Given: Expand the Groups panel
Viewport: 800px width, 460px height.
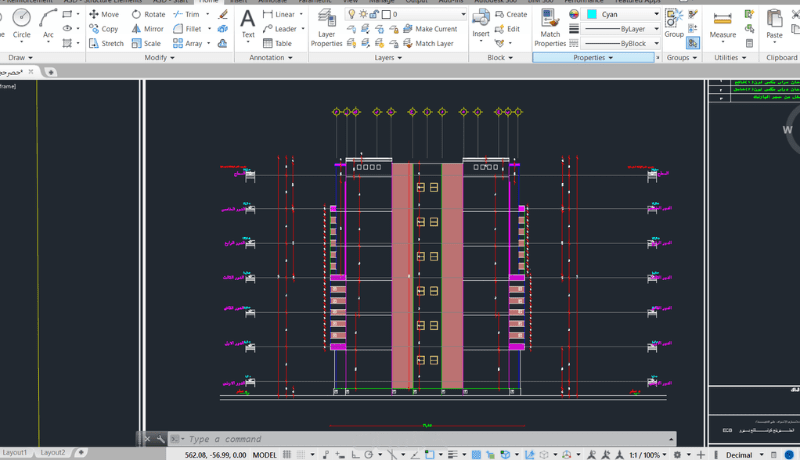Looking at the screenshot, I should 682,58.
